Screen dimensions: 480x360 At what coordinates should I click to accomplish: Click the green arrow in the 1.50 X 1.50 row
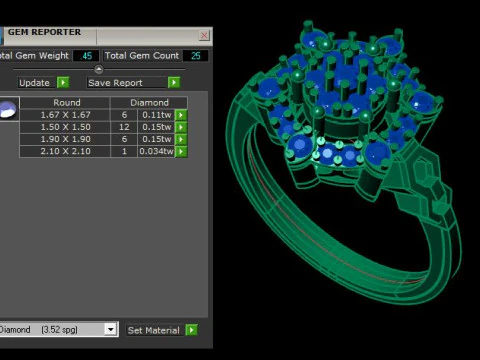(181, 127)
